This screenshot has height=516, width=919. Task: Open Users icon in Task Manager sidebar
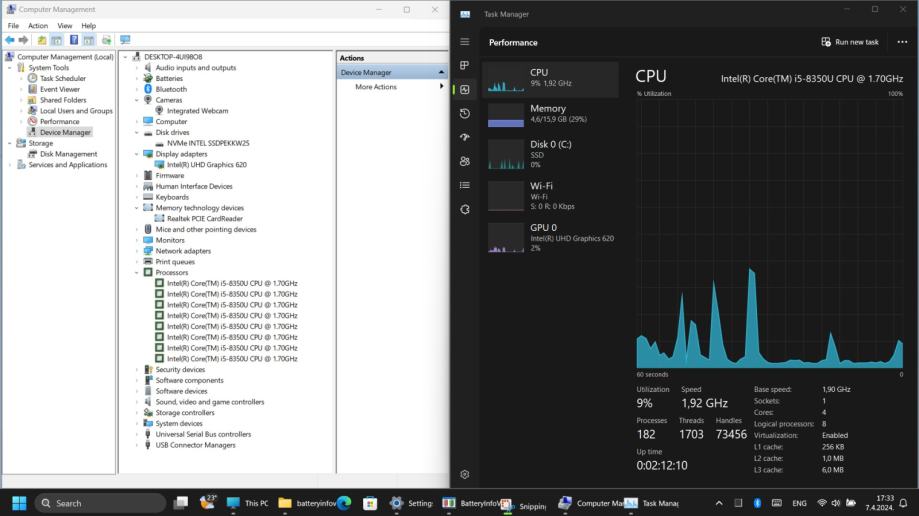pyautogui.click(x=465, y=161)
